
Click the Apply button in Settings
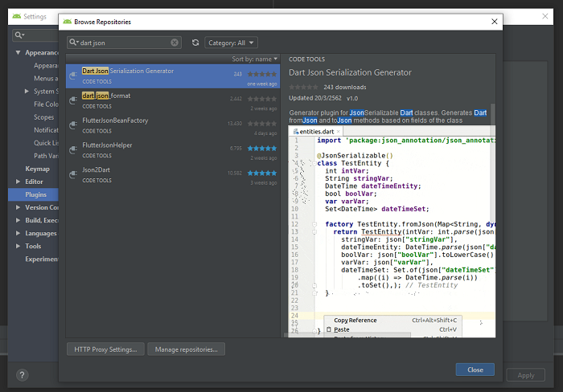point(526,375)
